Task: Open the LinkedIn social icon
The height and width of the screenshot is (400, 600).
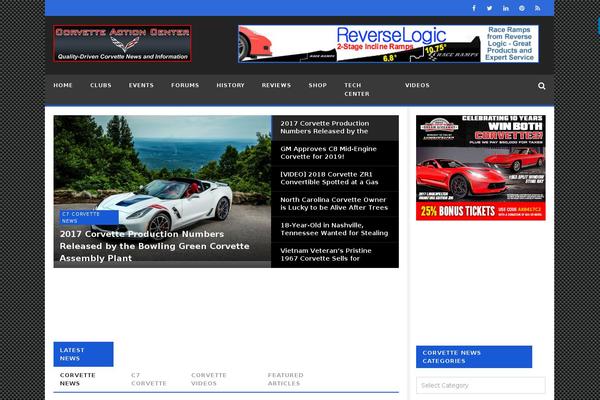Action: (x=506, y=8)
